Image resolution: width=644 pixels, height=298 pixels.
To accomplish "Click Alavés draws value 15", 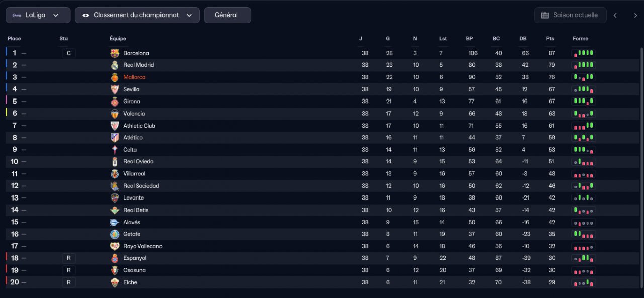I will pyautogui.click(x=415, y=222).
